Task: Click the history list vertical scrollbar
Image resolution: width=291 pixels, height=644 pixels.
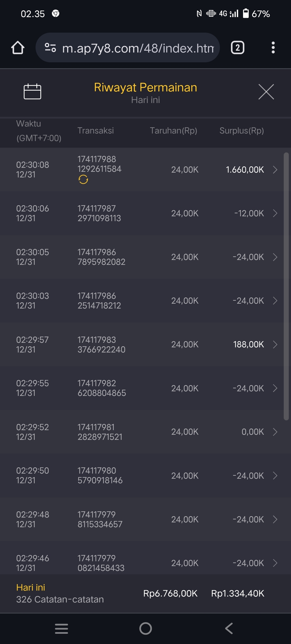Action: pyautogui.click(x=286, y=286)
